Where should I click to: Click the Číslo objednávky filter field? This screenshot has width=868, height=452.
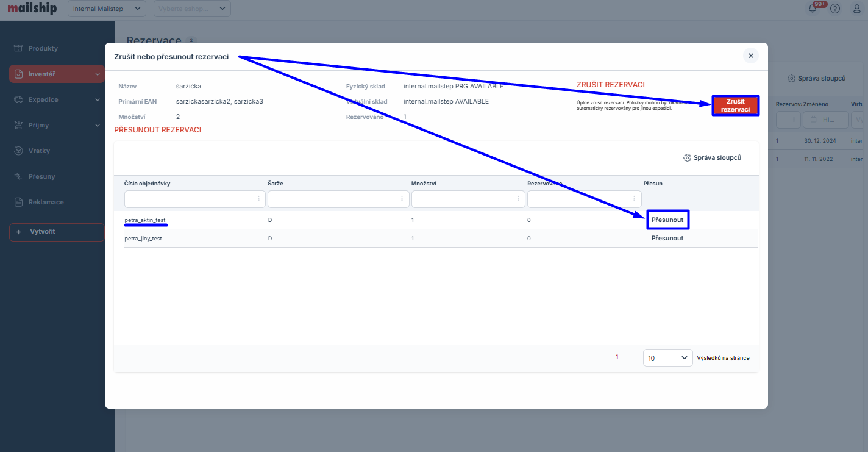click(x=189, y=199)
